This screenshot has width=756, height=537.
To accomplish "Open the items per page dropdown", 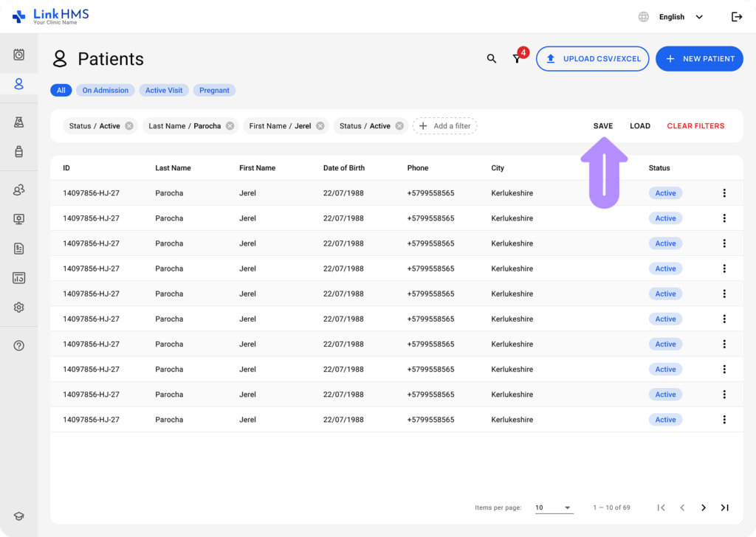I will pos(553,507).
